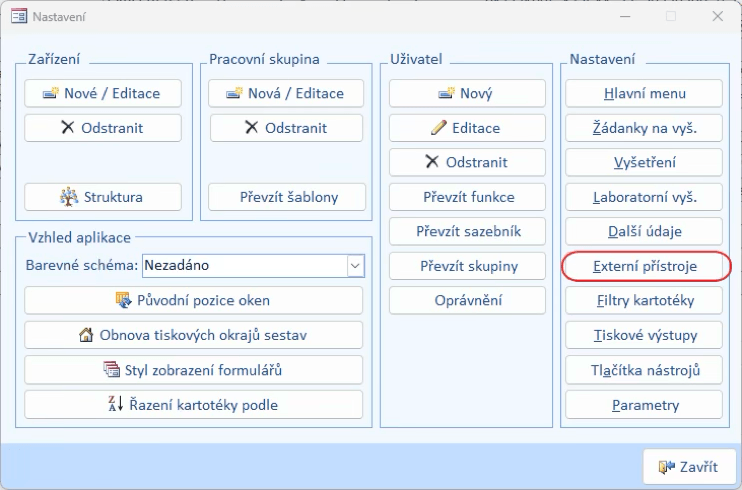Open the Parametry settings
742x490 pixels.
(x=644, y=405)
